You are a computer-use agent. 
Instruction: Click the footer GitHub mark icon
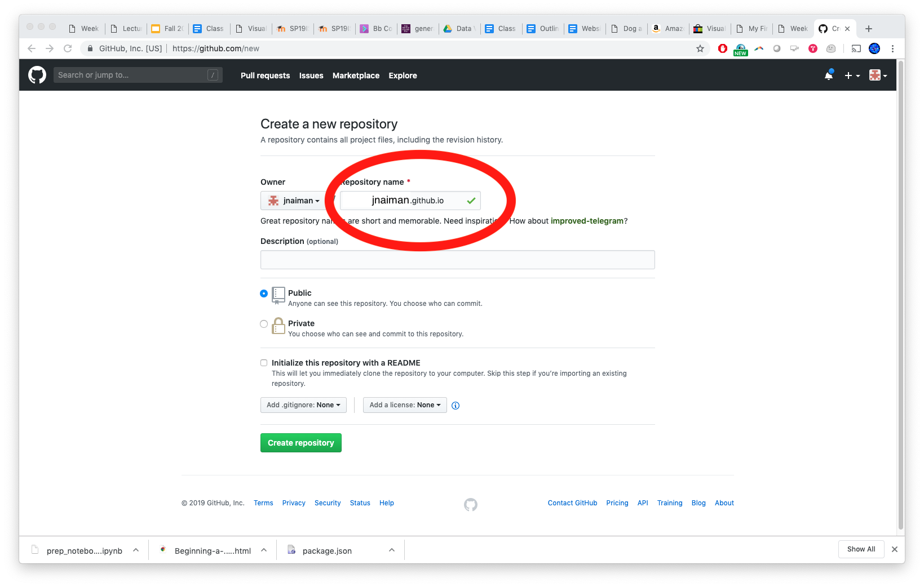[471, 505]
